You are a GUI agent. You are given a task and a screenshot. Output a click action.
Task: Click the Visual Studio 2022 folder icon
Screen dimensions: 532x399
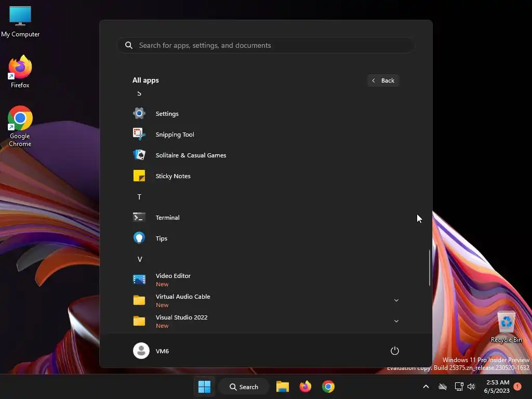pyautogui.click(x=139, y=321)
